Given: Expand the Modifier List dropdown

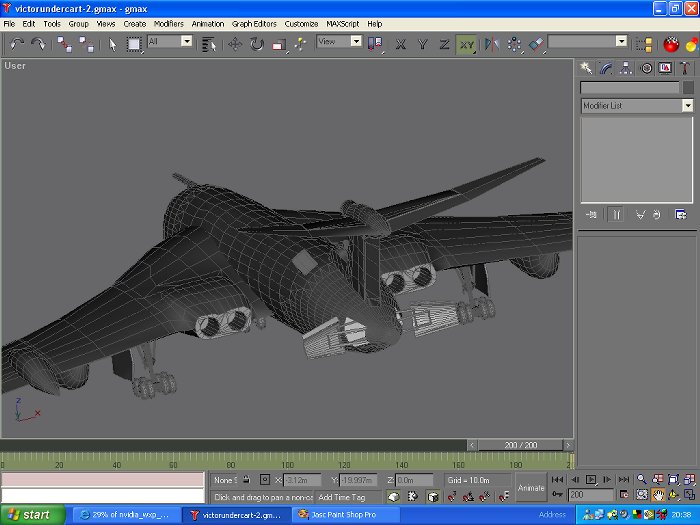Looking at the screenshot, I should (x=688, y=105).
